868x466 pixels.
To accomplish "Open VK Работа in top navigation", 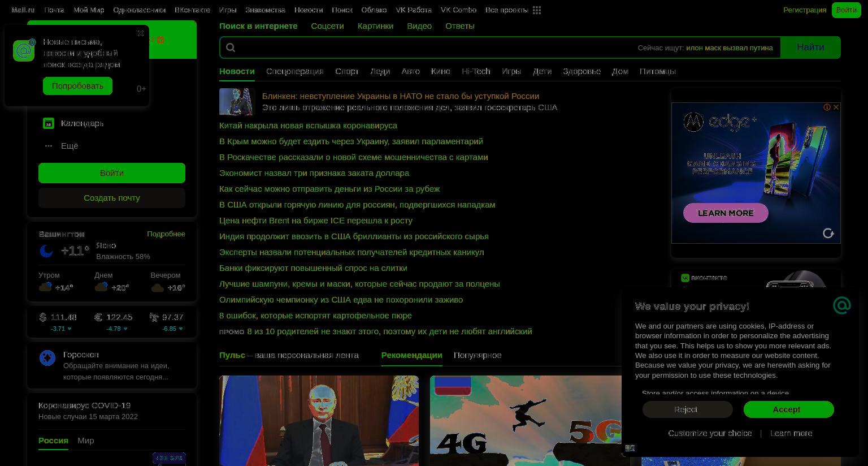I will click(414, 10).
